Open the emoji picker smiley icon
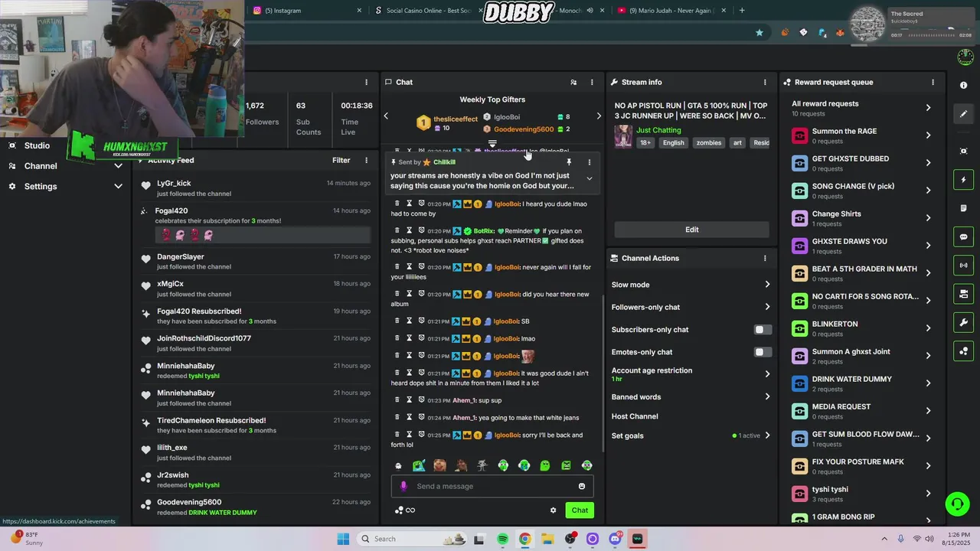This screenshot has height=551, width=980. point(582,486)
